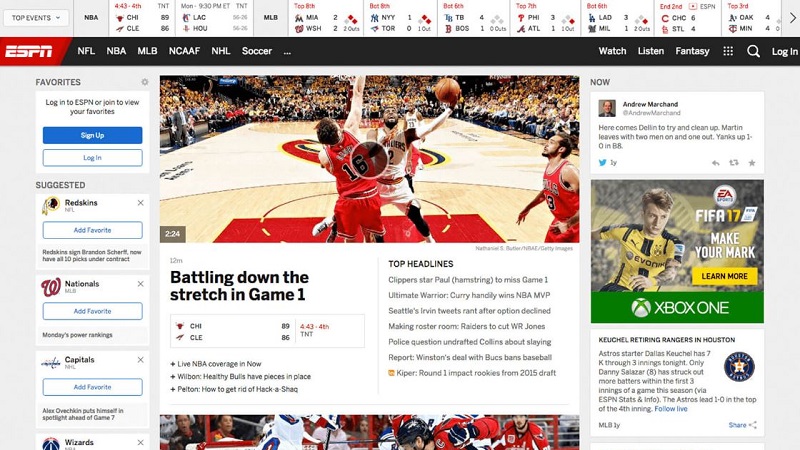Click the blue Sign Up button

tap(92, 135)
